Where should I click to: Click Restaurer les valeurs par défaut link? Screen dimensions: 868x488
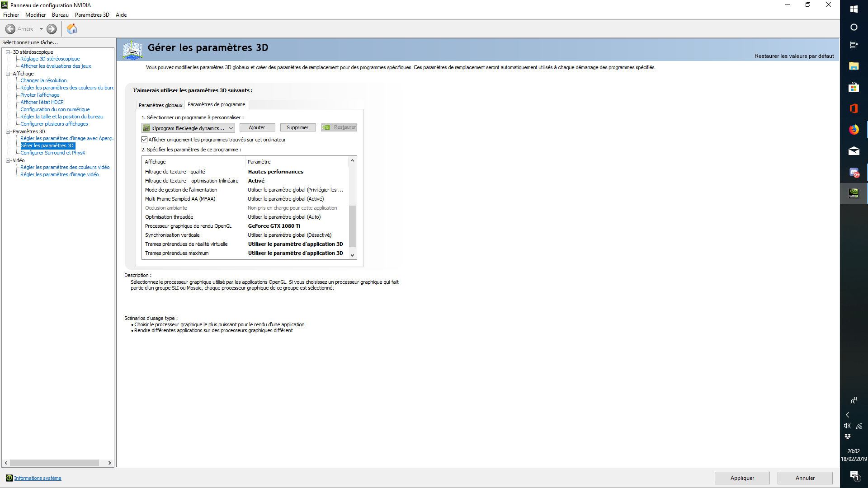[x=794, y=56]
